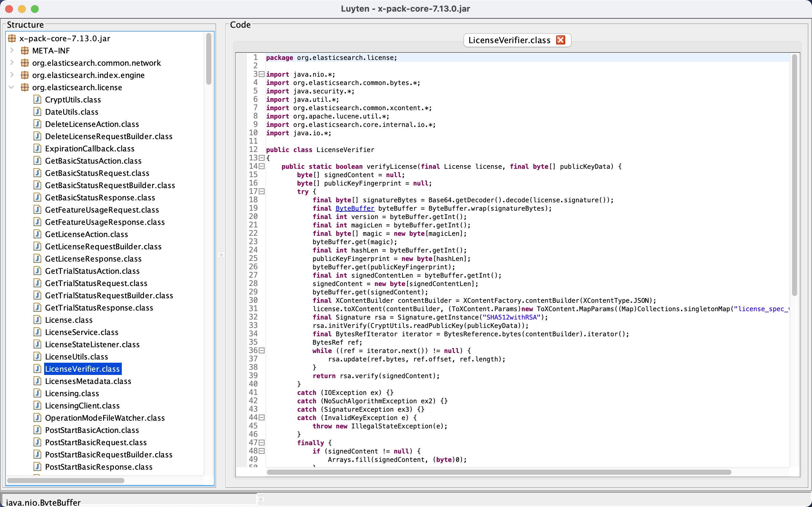Collapse the import block fold marker
812x507 pixels.
[x=262, y=74]
